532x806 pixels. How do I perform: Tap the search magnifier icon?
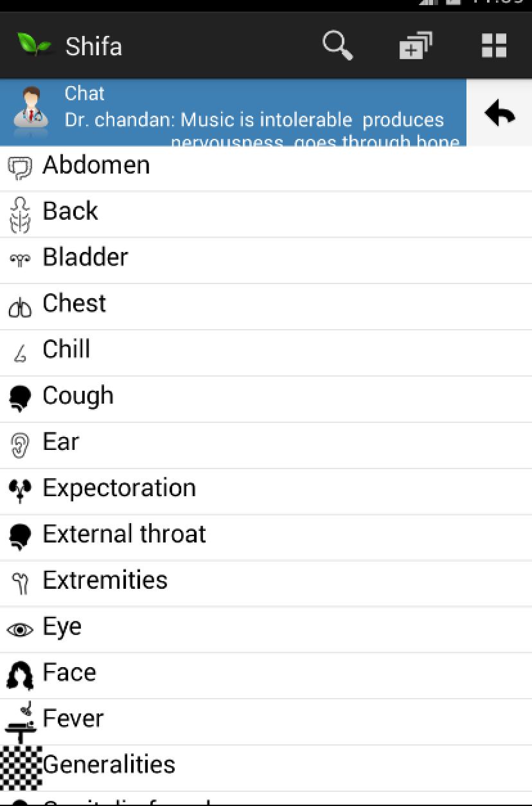[x=337, y=46]
